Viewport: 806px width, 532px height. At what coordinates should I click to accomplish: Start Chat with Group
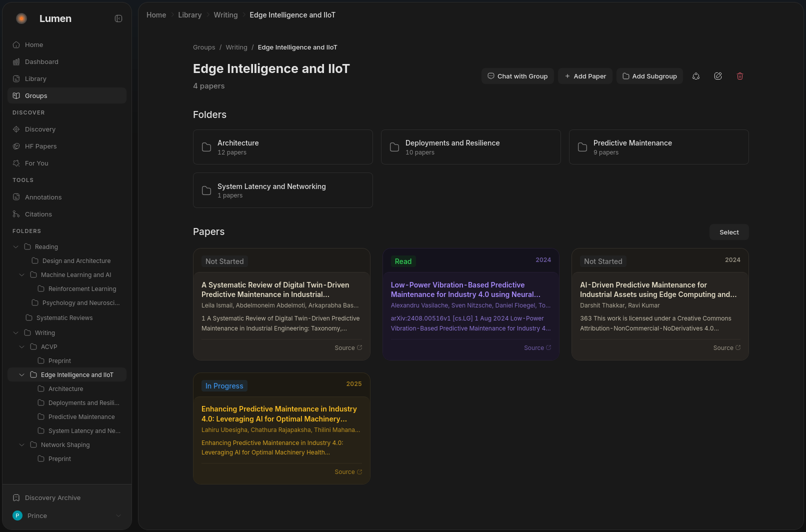(x=517, y=76)
